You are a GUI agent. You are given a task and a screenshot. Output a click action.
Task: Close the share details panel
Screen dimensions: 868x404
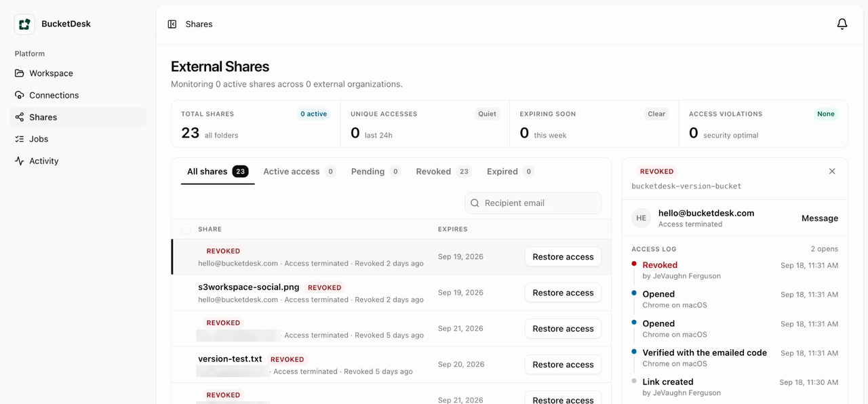point(832,171)
